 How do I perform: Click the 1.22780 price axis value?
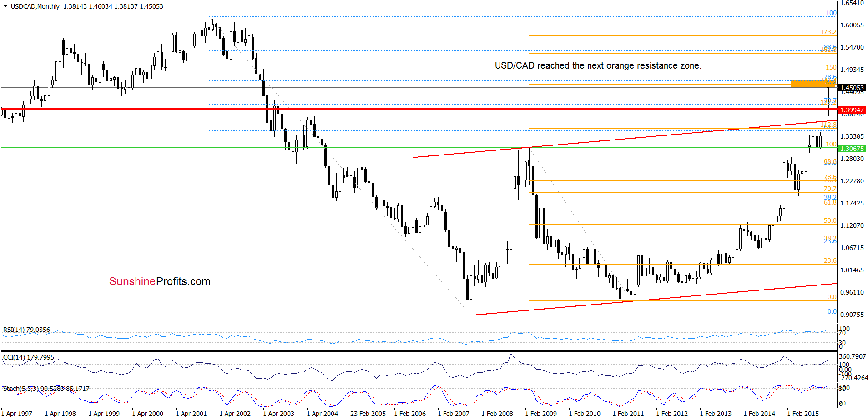point(852,181)
